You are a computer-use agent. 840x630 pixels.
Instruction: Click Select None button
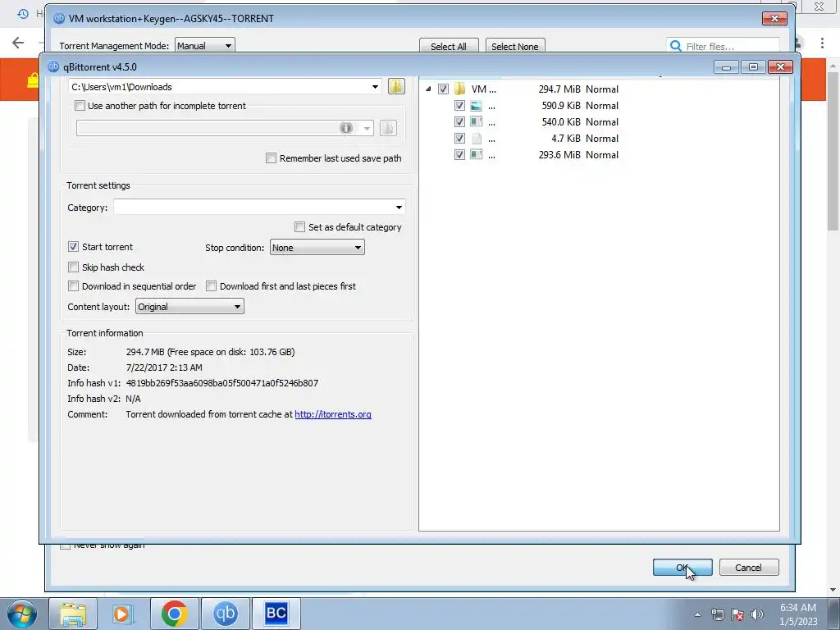pyautogui.click(x=515, y=46)
